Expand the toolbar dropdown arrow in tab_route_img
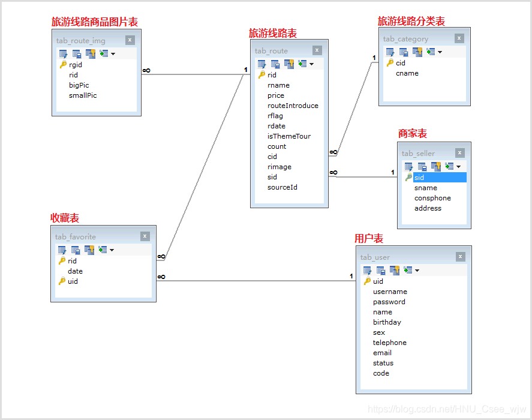 113,54
